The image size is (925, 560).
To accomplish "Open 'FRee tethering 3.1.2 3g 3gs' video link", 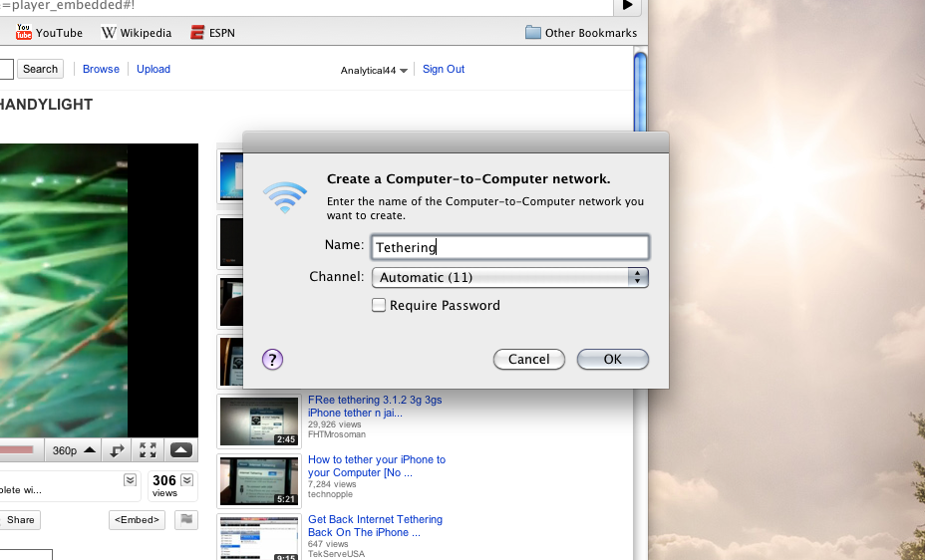I will click(375, 407).
